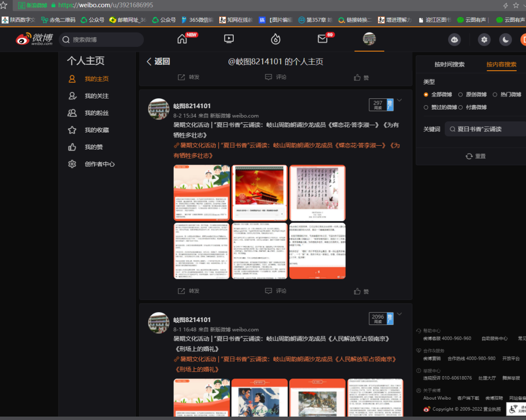Switch to 按内容搜索 tab
This screenshot has height=420, width=526.
pos(501,64)
